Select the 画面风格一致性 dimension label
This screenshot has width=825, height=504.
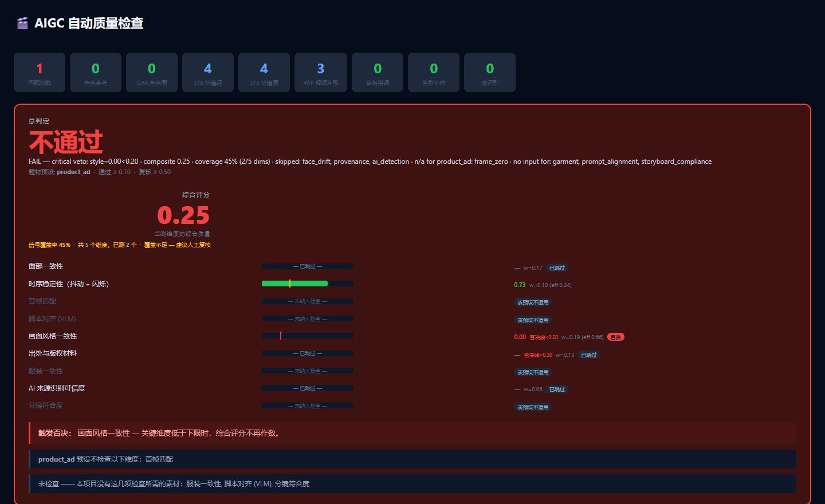tap(53, 336)
